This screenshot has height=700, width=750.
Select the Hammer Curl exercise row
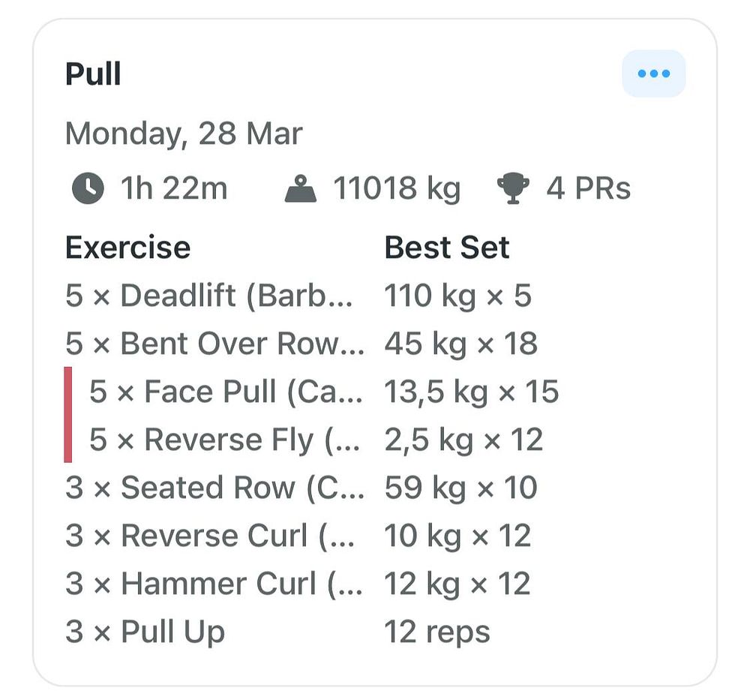(x=214, y=584)
